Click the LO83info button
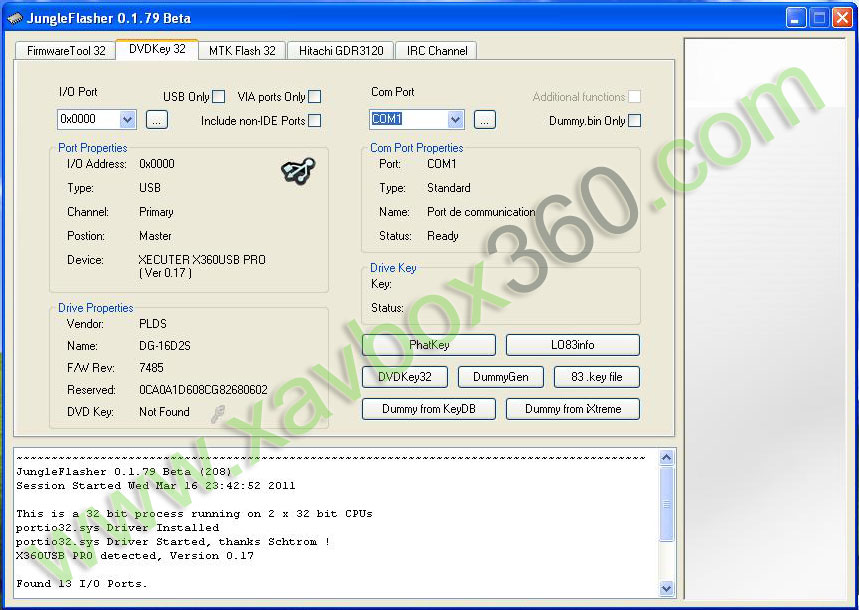 pyautogui.click(x=572, y=345)
